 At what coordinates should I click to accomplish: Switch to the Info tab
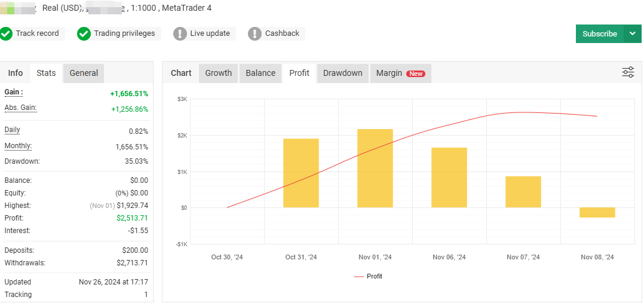tap(16, 73)
